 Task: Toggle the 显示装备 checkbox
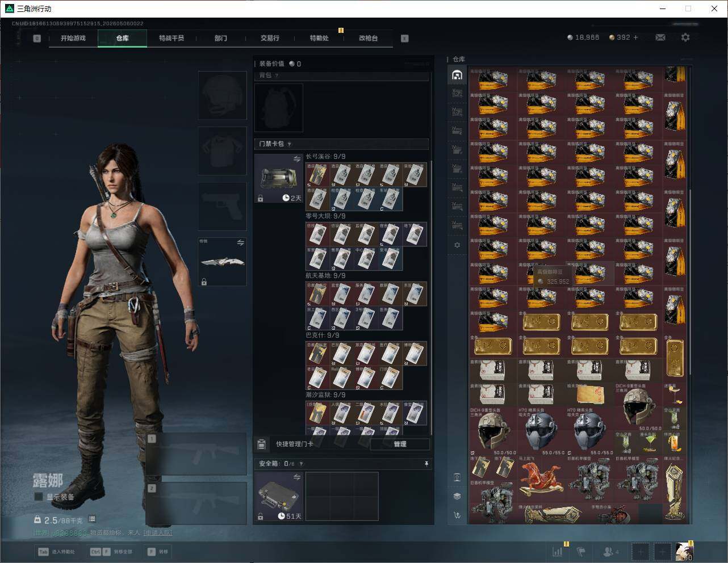click(39, 497)
